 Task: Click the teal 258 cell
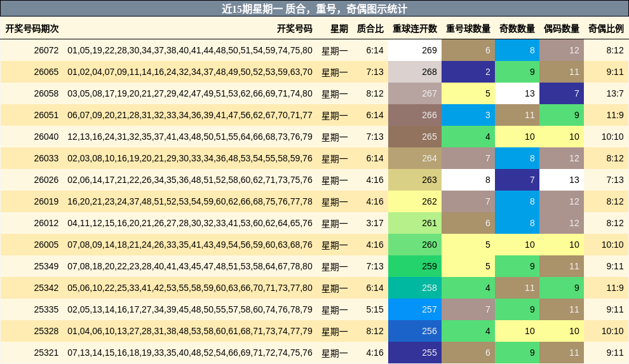click(415, 288)
